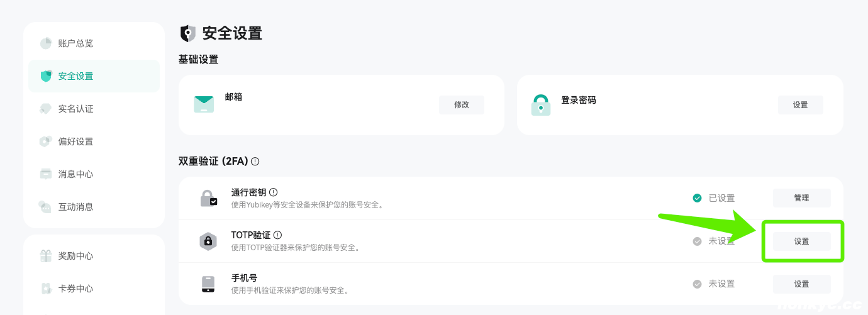Click the TOTP验证 hexagon lock icon
The height and width of the screenshot is (315, 868).
209,241
